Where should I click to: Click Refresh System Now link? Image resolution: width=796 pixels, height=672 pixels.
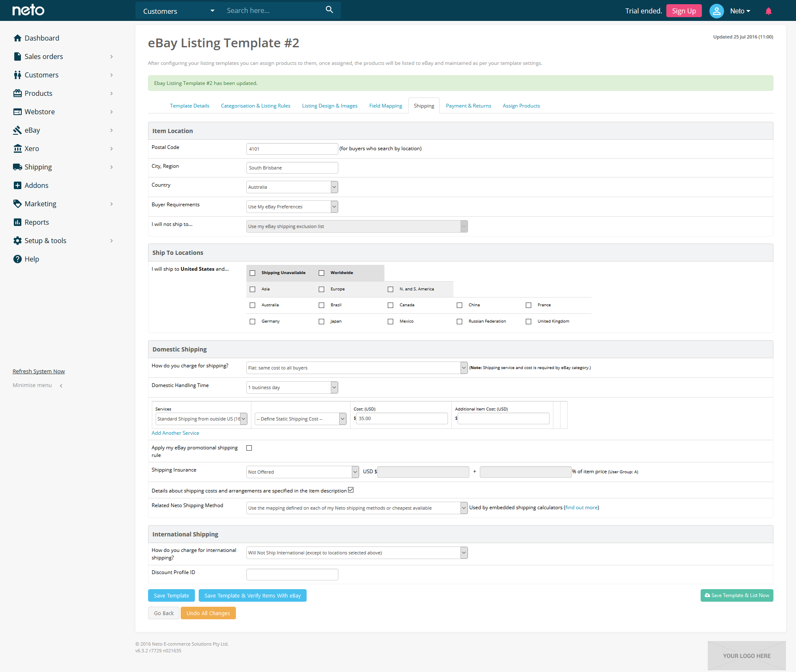click(38, 372)
